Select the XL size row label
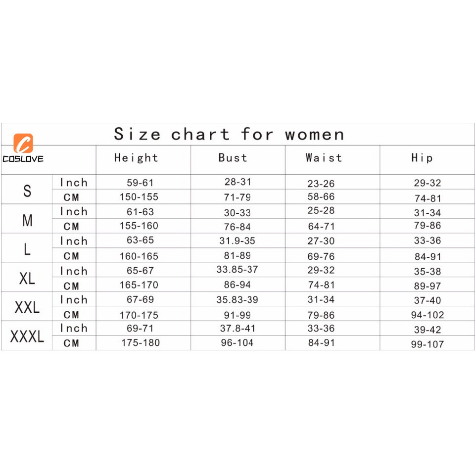 coord(27,278)
